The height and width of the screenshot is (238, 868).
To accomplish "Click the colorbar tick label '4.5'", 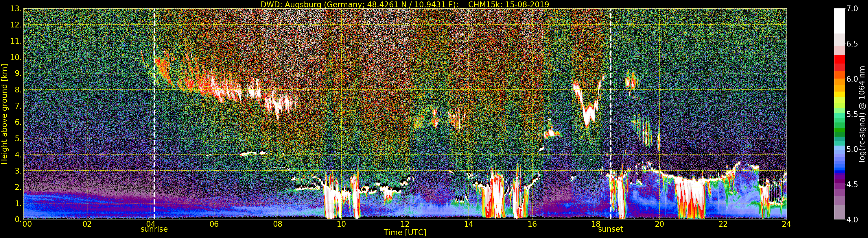I will (x=852, y=184).
